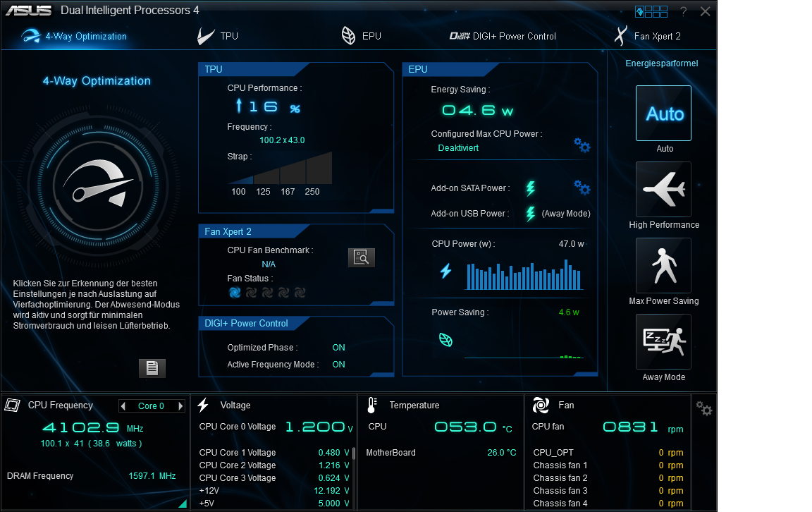The image size is (812, 512).
Task: Click the +12V voltage row
Action: click(274, 491)
